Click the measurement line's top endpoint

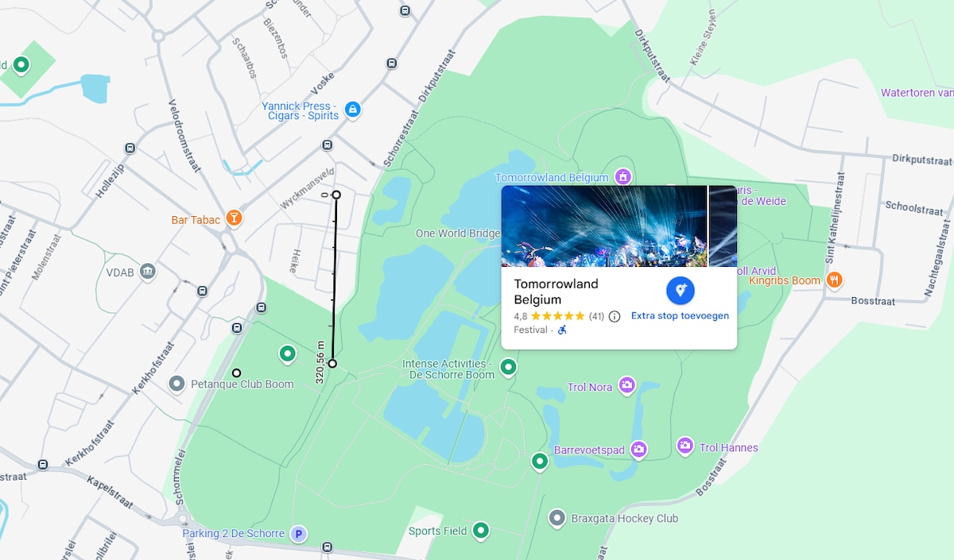[336, 195]
